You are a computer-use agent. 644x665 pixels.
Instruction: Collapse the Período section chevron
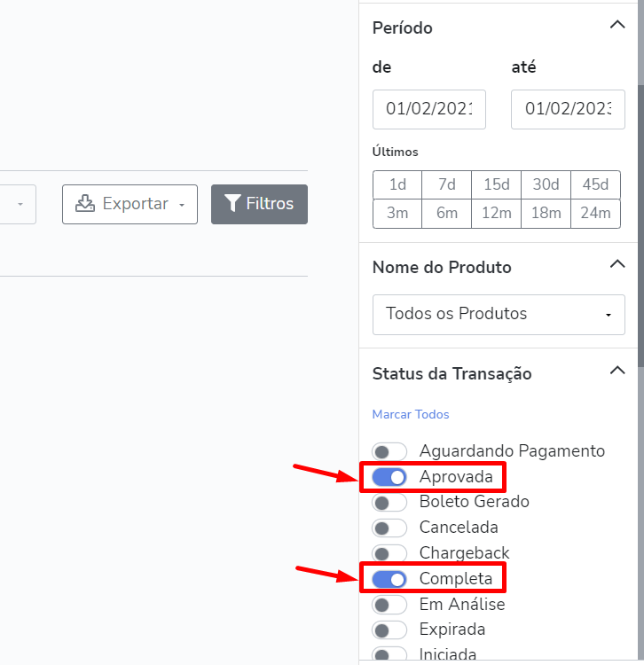coord(617,25)
